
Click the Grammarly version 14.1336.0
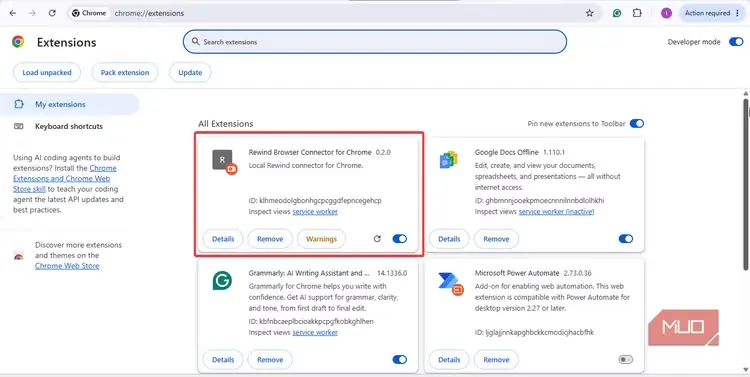[x=392, y=274]
